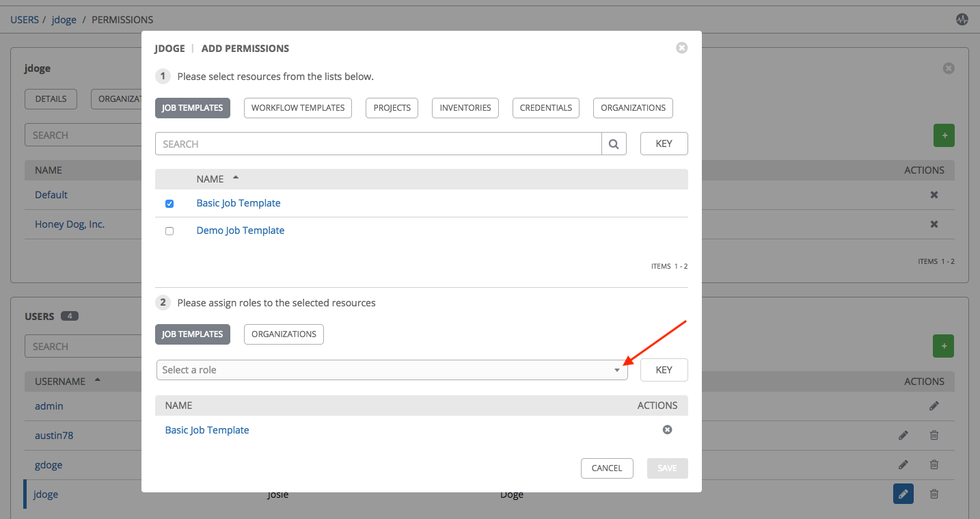Switch to Credentials resource tab
Viewport: 980px width, 519px height.
coord(546,108)
